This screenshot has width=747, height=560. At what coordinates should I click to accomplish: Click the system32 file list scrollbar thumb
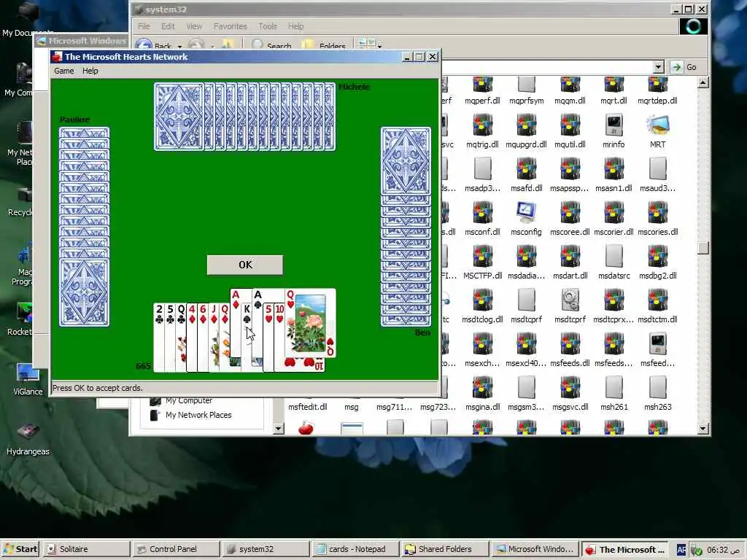pos(703,248)
